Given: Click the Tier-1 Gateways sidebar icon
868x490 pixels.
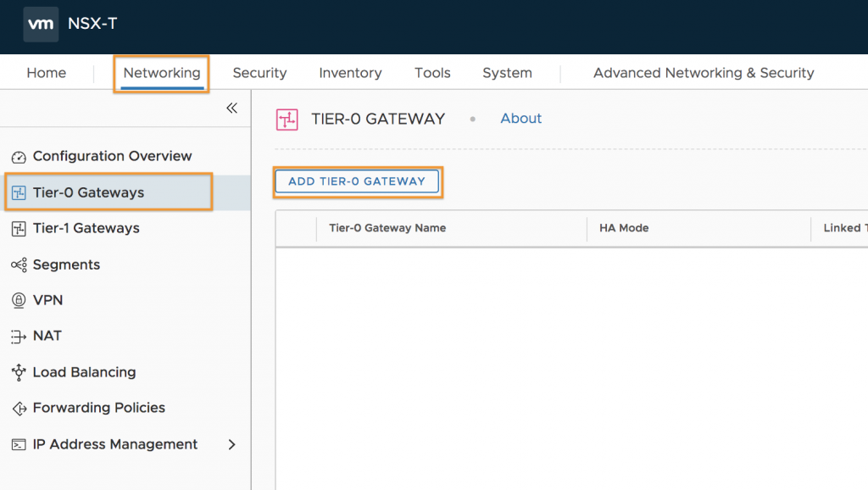Looking at the screenshot, I should (x=19, y=229).
